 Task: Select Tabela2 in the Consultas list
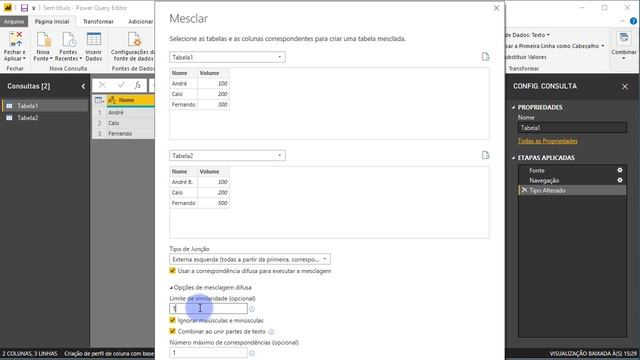pyautogui.click(x=44, y=118)
